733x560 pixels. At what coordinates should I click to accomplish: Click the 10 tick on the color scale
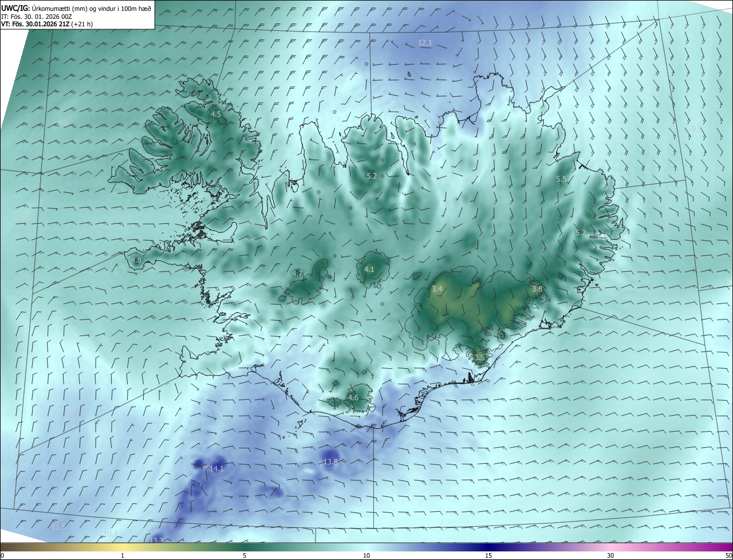[366, 555]
